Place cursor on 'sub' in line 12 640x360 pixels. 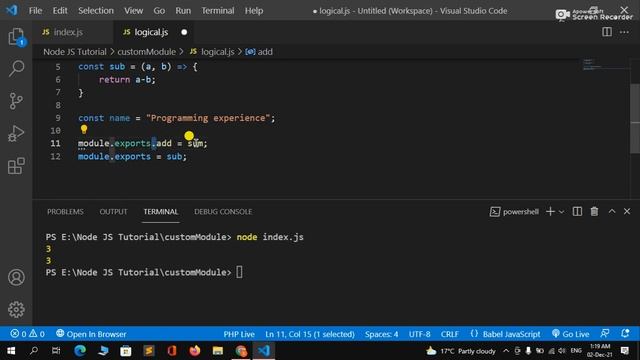174,156
